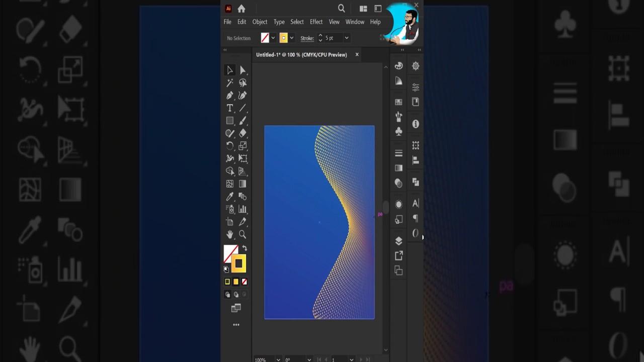This screenshot has width=644, height=362.
Task: Open the Effect menu
Action: (316, 22)
